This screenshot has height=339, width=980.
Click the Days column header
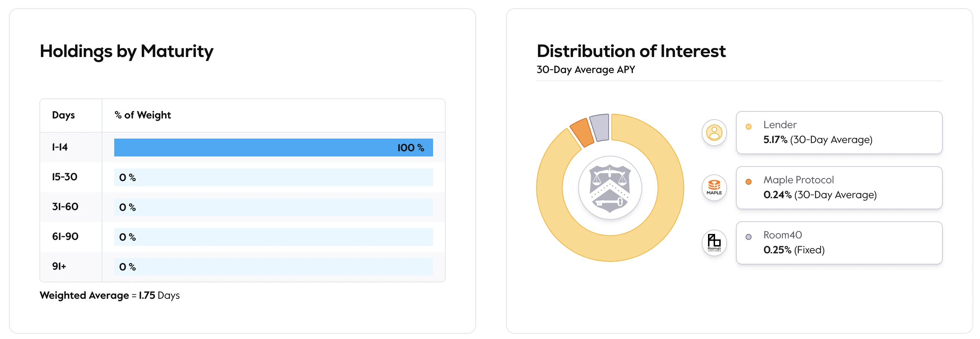pos(63,115)
